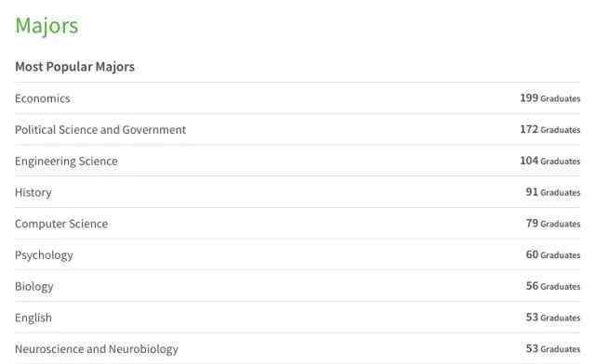Click the Majors section heading
This screenshot has height=364, width=595.
click(x=46, y=26)
